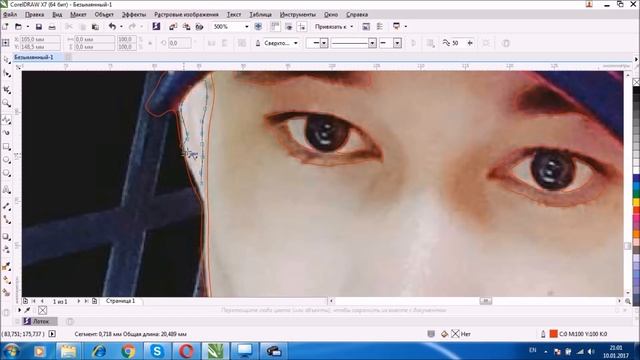
Task: Go to next page arrow in page navigator
Action: [x=79, y=301]
